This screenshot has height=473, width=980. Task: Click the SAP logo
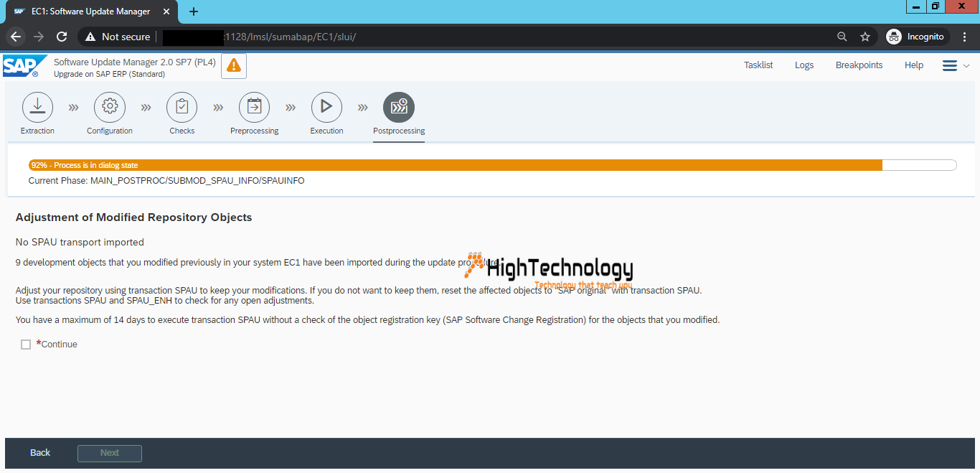[x=24, y=65]
